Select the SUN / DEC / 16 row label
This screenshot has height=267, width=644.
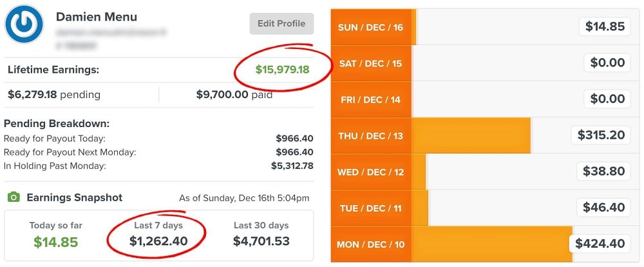click(x=370, y=28)
